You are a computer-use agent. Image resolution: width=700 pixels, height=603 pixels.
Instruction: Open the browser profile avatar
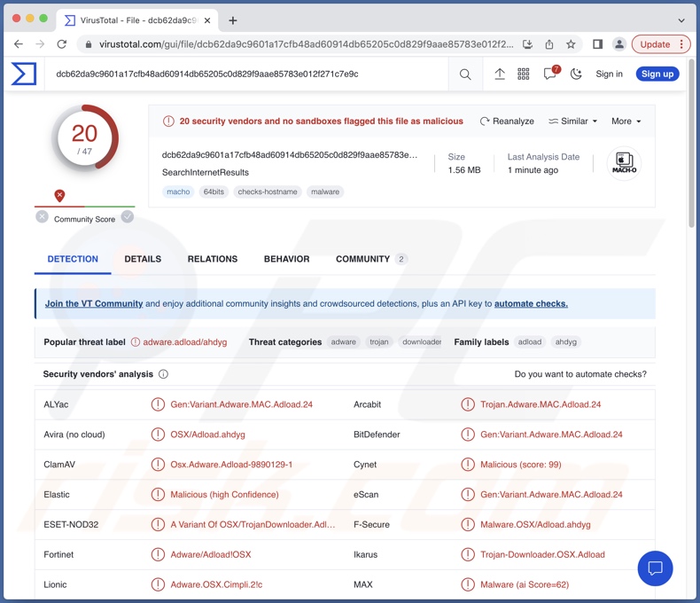[619, 44]
